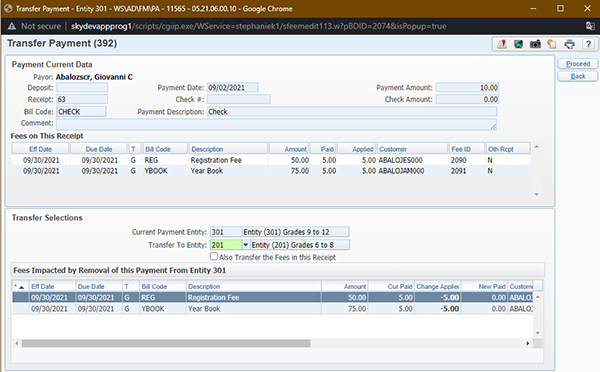Select the ABALOJES000 Registration Fee row
Screen dimensions: 600x372
(271, 160)
